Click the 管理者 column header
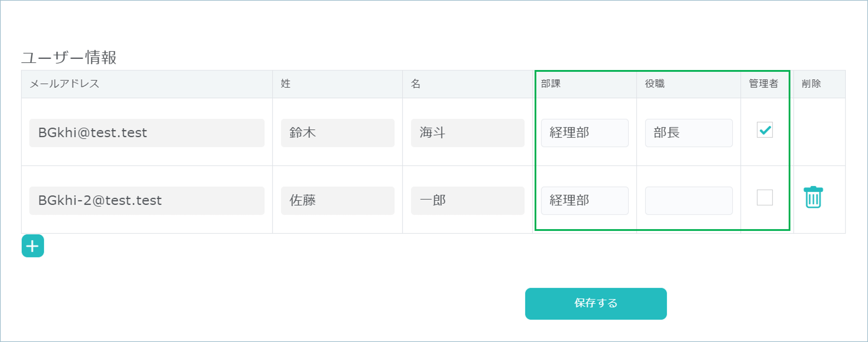 click(x=763, y=84)
